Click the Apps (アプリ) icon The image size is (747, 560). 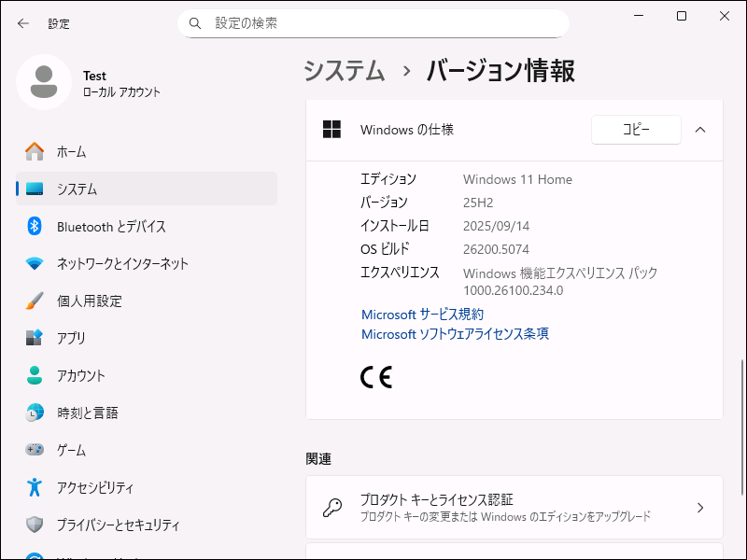(x=35, y=338)
